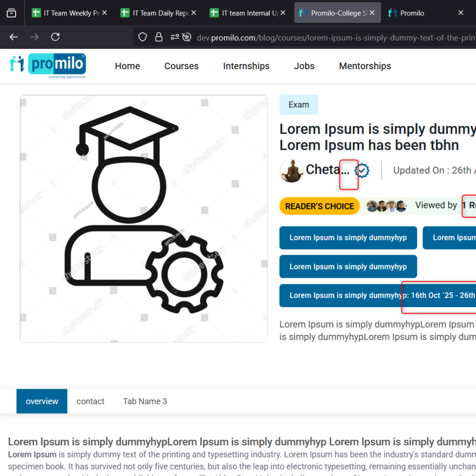
Task: Click the shield icon in address bar
Action: point(143,37)
